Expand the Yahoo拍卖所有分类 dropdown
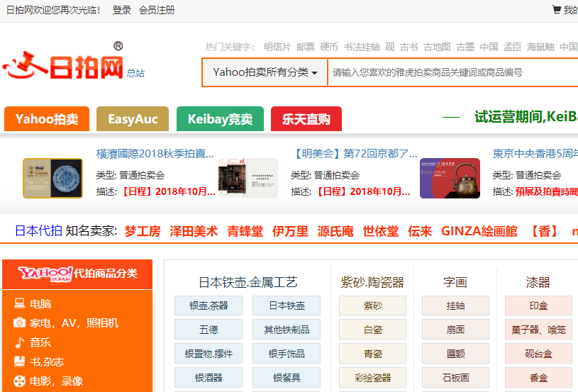Viewport: 578px width, 392px height. [x=265, y=72]
